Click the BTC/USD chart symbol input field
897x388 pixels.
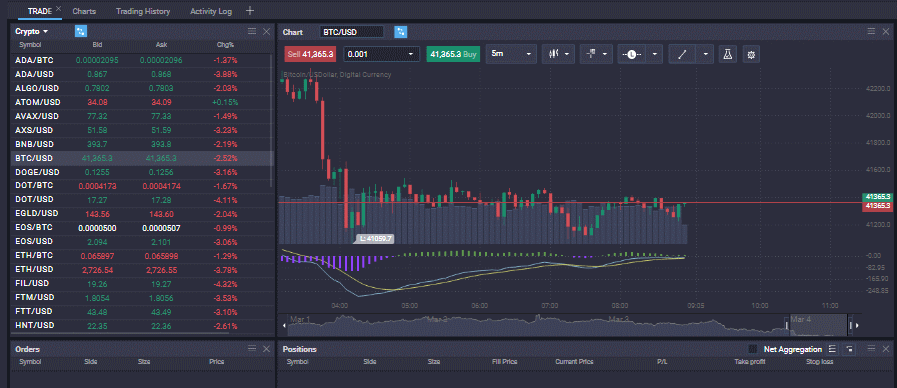[x=352, y=32]
